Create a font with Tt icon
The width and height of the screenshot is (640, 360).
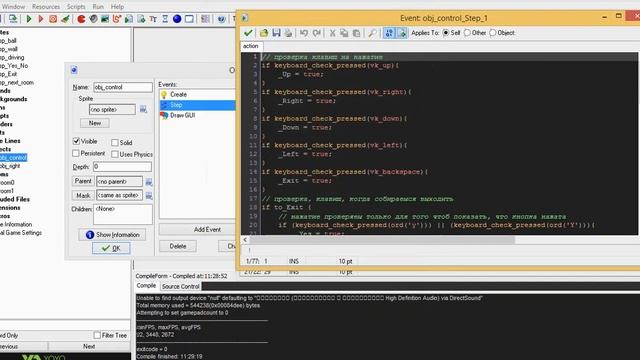[x=153, y=19]
